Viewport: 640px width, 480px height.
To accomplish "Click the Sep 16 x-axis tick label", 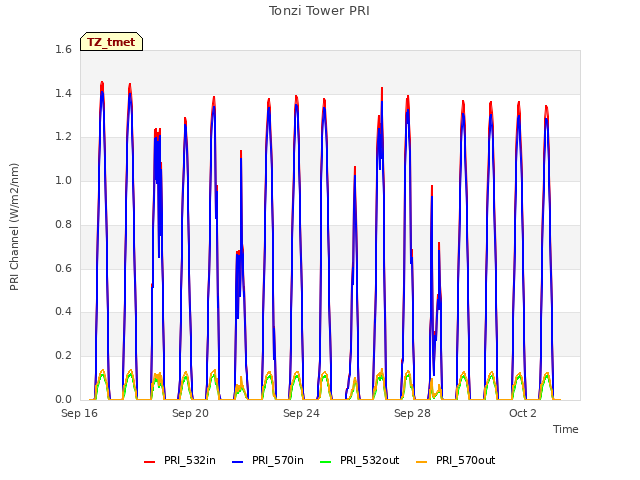I will 80,413.
